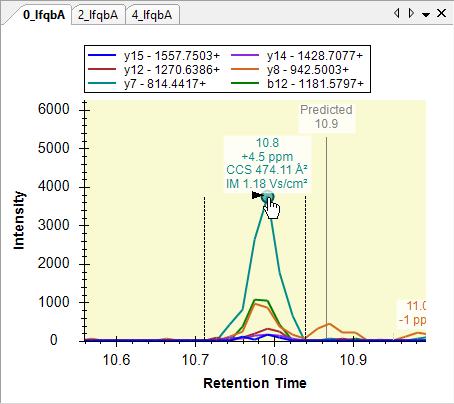Click the tab scroll right arrow

pyautogui.click(x=411, y=13)
